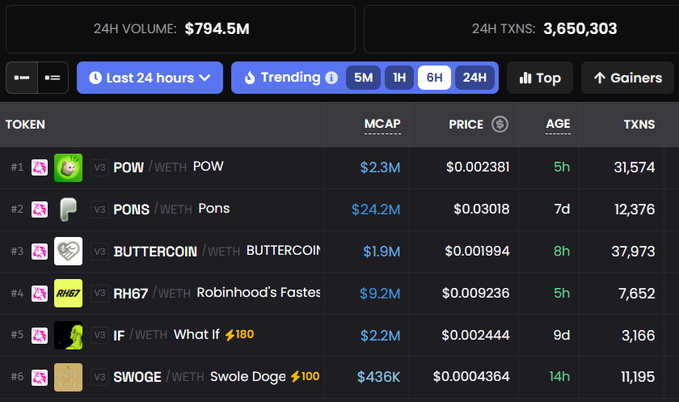The height and width of the screenshot is (402, 679).
Task: Click V3 badge in IF row
Action: [x=100, y=335]
